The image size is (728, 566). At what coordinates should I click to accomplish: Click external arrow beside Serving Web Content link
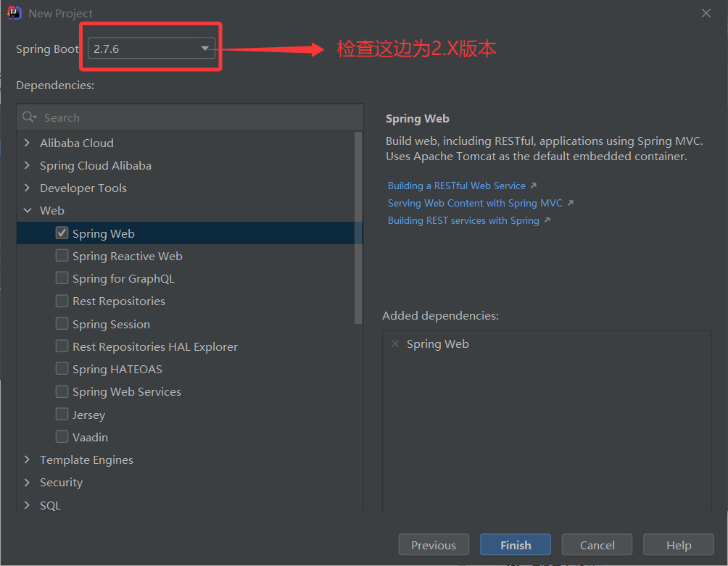tap(571, 203)
